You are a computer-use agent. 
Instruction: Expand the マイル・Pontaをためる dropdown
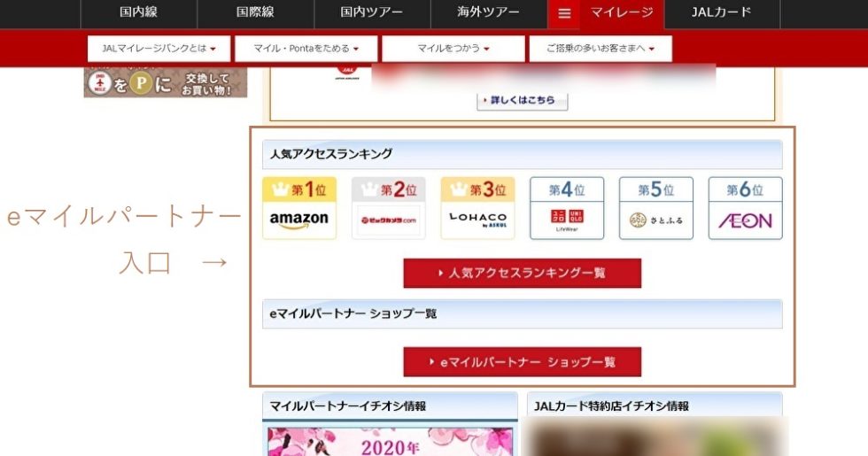306,49
